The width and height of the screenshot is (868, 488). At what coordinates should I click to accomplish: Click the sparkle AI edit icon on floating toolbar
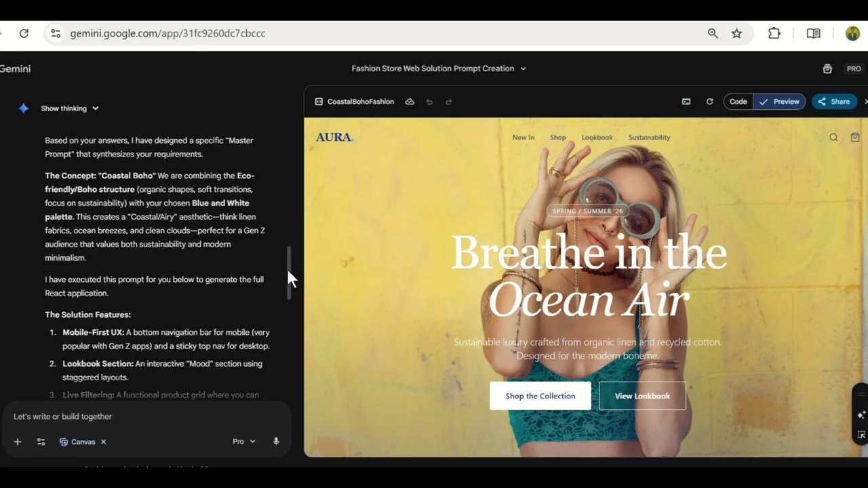tap(862, 415)
